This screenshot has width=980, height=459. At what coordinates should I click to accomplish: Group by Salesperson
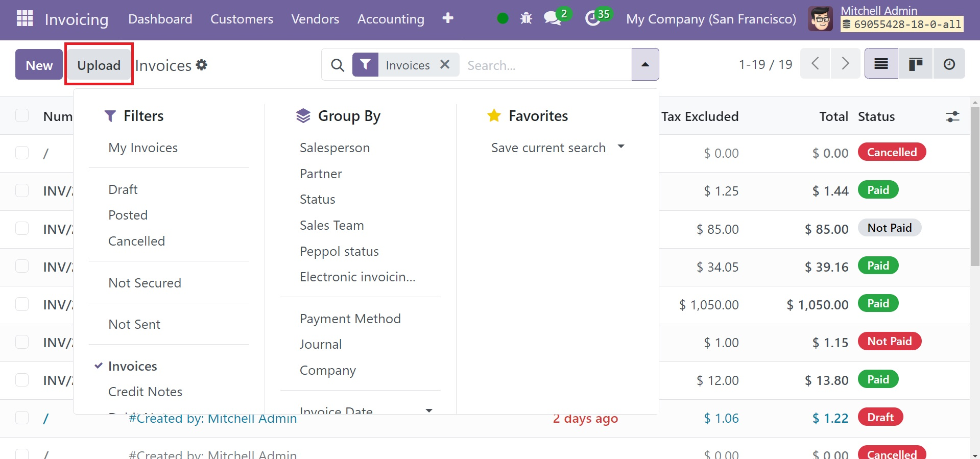[x=334, y=148]
